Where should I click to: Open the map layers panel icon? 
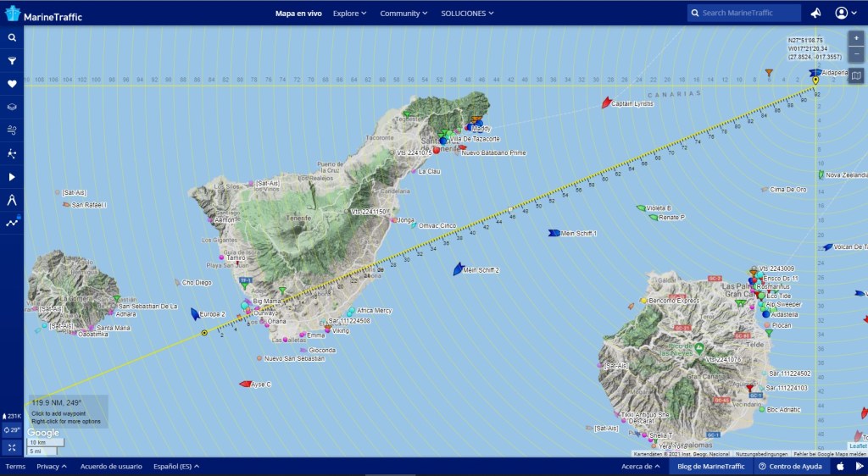(x=12, y=108)
